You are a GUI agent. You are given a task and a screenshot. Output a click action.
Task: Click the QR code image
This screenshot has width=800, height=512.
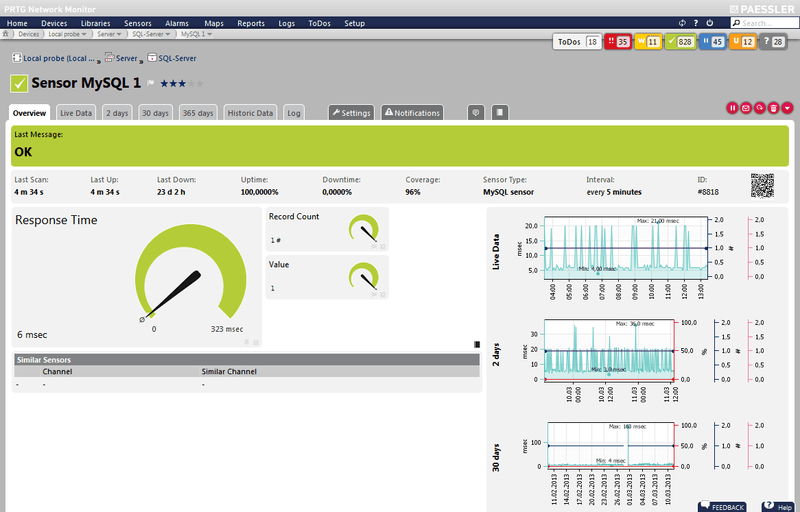pyautogui.click(x=762, y=186)
